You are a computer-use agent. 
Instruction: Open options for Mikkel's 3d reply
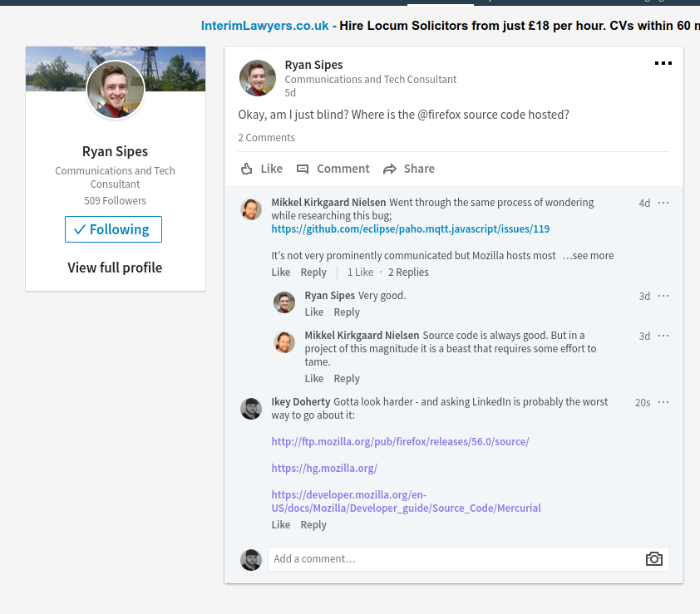[x=663, y=336]
